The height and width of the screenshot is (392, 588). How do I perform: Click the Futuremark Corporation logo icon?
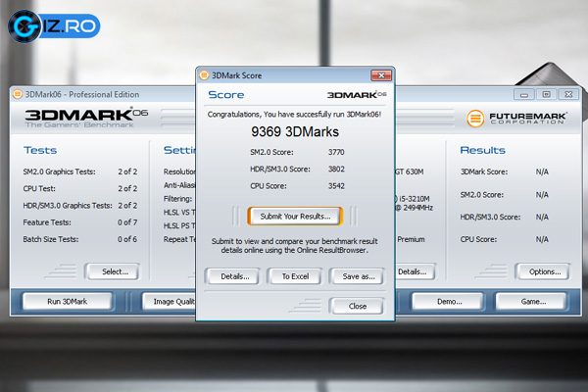coord(475,119)
